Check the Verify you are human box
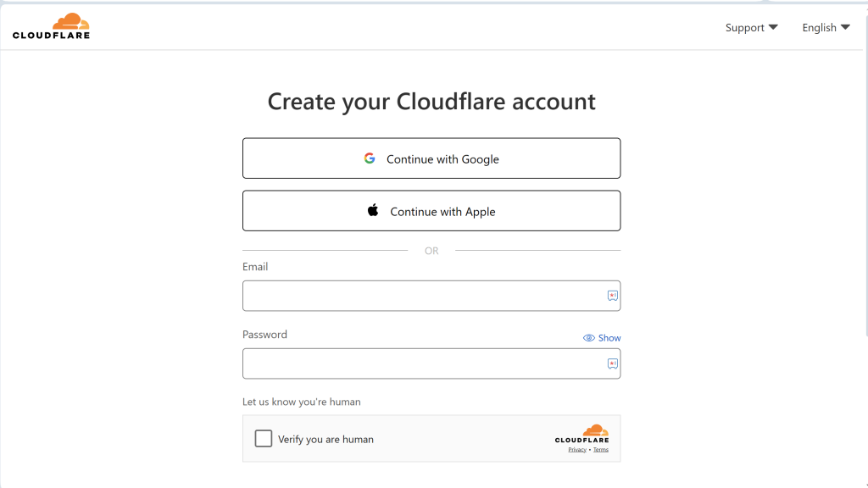This screenshot has width=868, height=488. click(264, 438)
